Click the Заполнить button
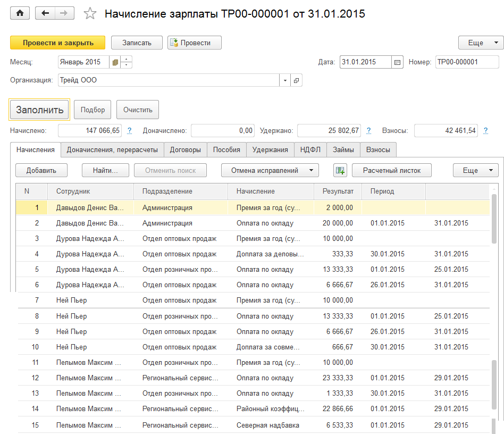This screenshot has height=434, width=504. 40,110
